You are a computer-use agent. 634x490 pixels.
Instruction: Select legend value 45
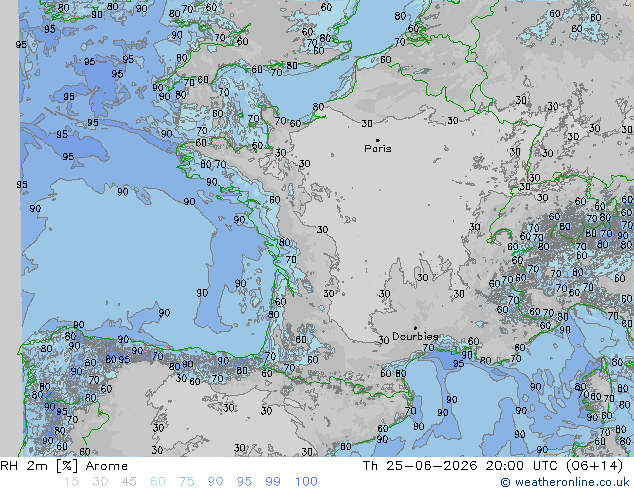point(129,482)
